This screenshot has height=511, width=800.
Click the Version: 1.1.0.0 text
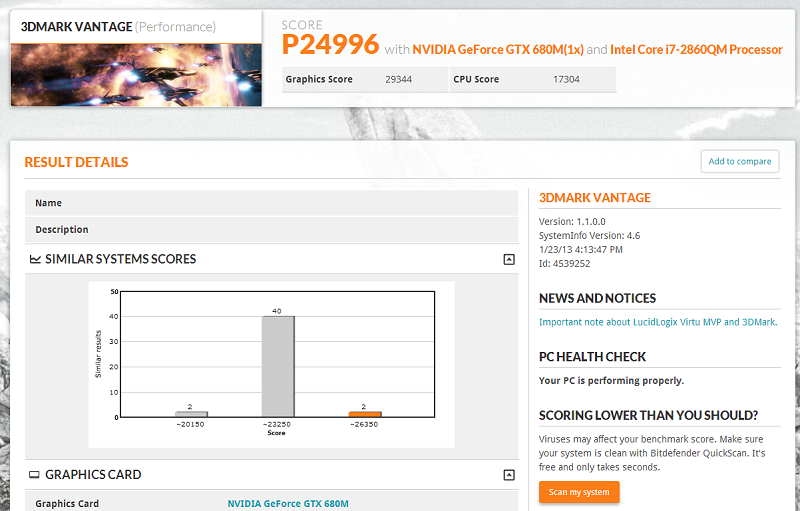point(572,222)
